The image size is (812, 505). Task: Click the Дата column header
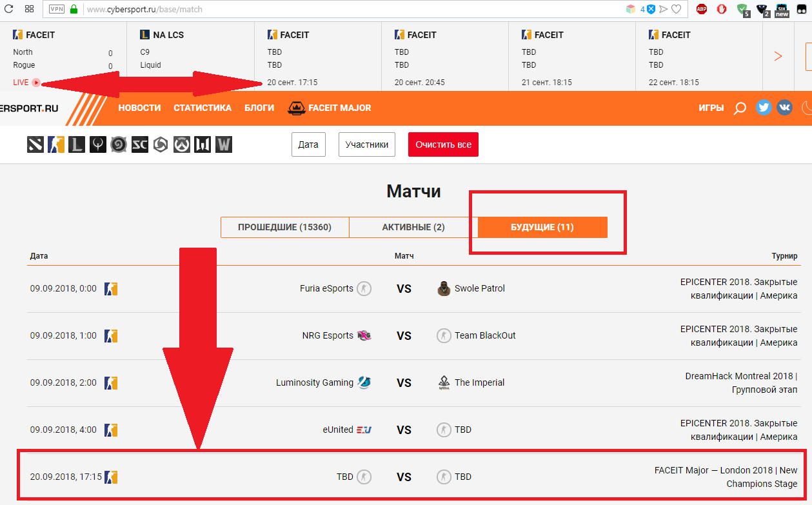coord(39,256)
